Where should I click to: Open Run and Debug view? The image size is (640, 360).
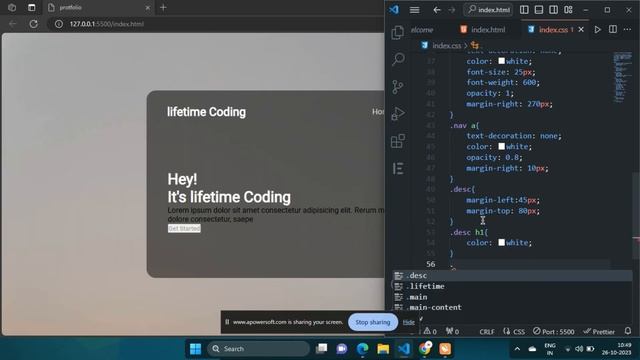[x=398, y=114]
